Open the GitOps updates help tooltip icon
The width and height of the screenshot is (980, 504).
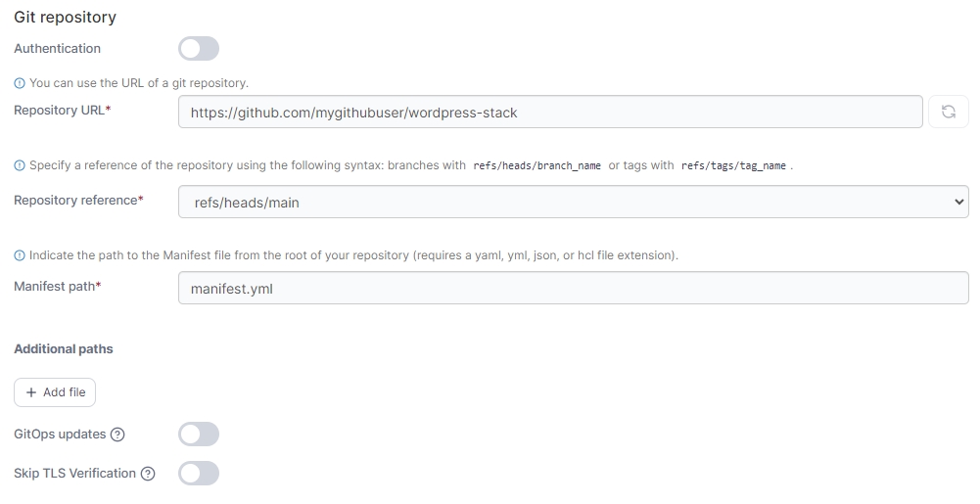117,435
